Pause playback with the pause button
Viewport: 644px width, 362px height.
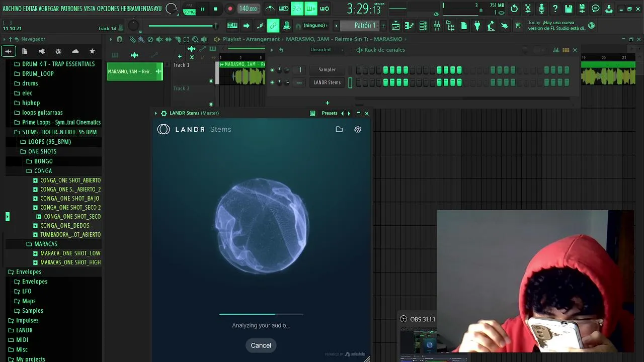[x=202, y=9]
